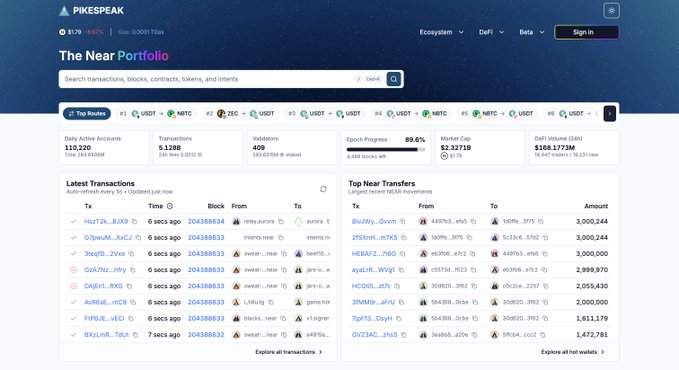Click the magnifier search button
The height and width of the screenshot is (370, 679).
coord(394,79)
